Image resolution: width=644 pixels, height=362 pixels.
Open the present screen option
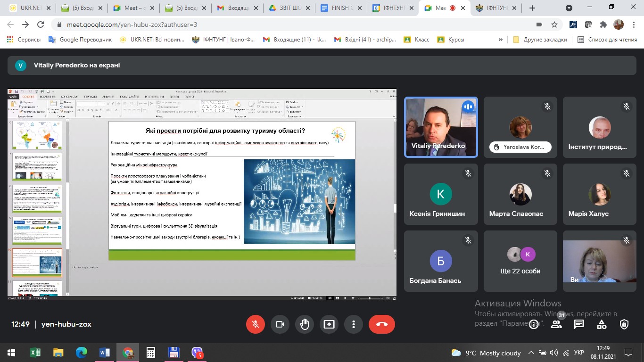point(329,324)
